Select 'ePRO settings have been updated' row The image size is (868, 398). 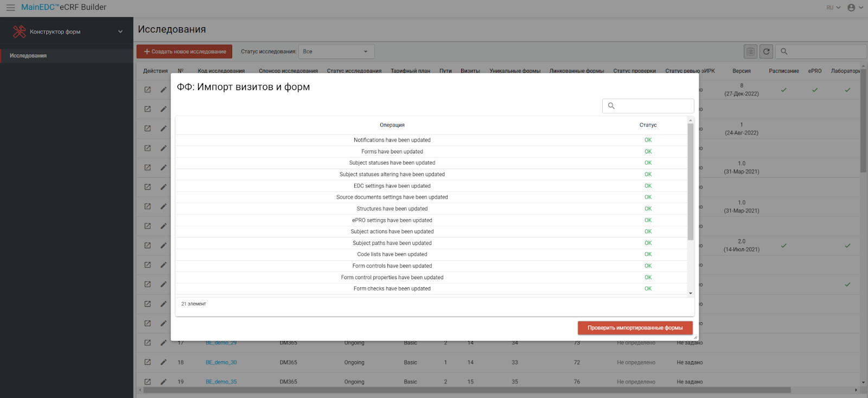[431, 220]
